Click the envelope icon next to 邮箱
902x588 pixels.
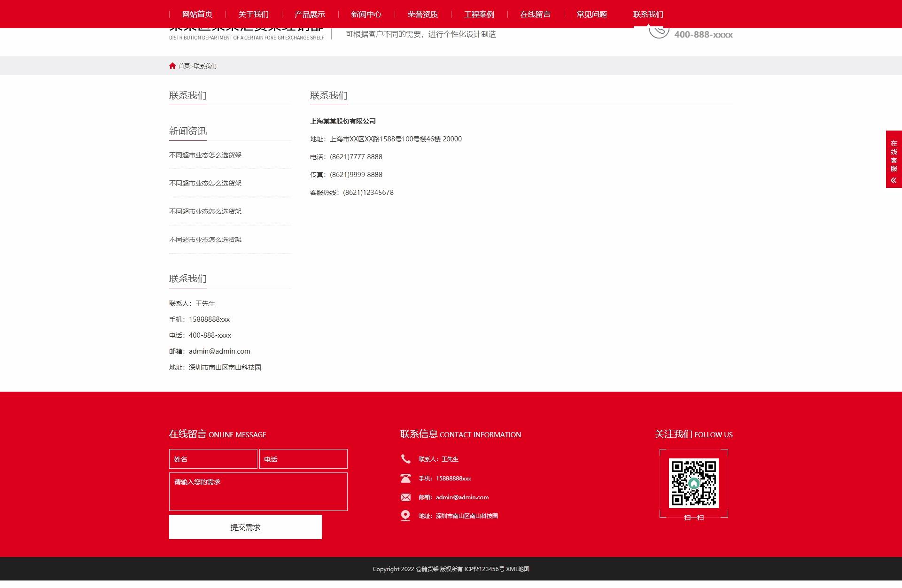click(405, 497)
